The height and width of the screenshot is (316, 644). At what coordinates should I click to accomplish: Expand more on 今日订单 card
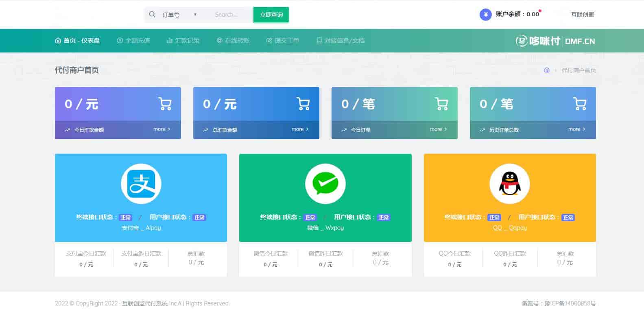pyautogui.click(x=438, y=129)
